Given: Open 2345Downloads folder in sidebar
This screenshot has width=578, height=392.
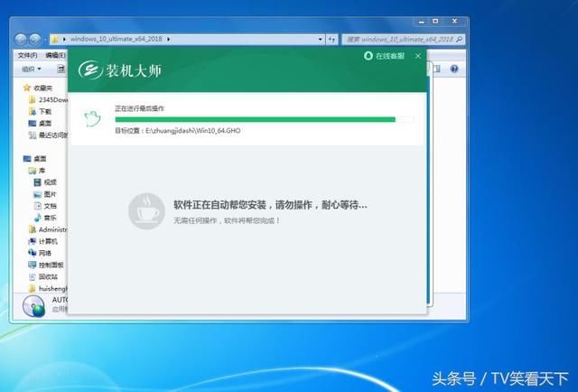Looking at the screenshot, I should [x=49, y=99].
